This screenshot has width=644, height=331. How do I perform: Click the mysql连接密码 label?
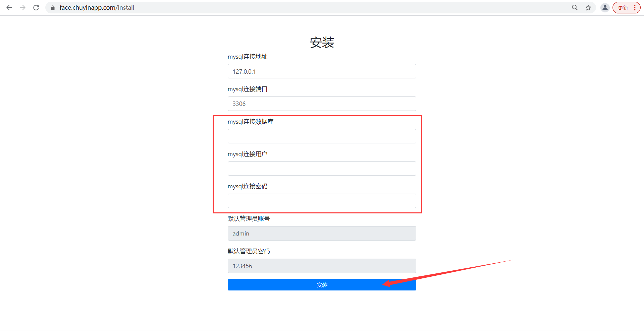[x=248, y=186]
